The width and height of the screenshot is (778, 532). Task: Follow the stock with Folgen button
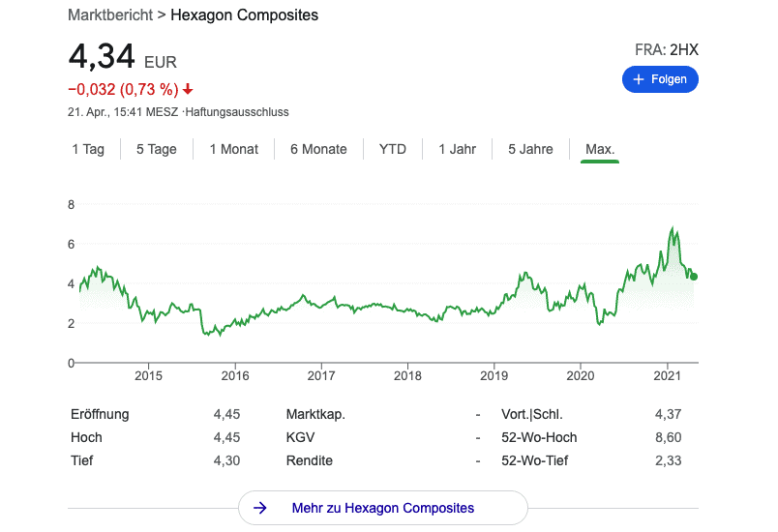660,79
